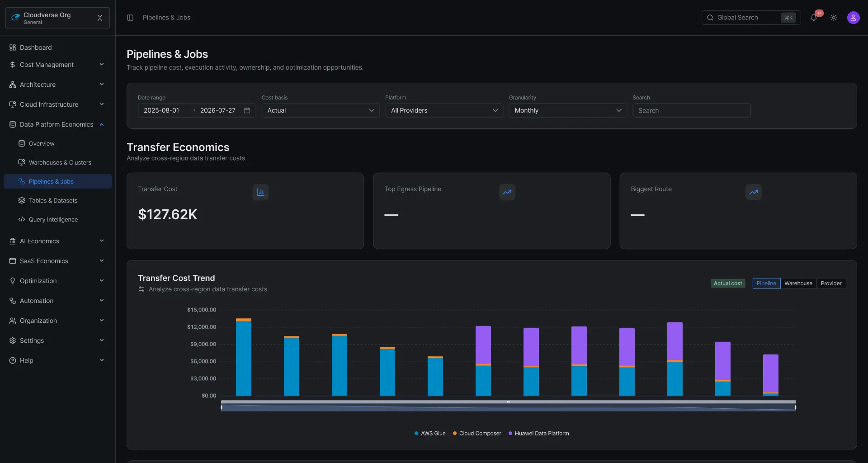
Task: Click the Architecture network icon
Action: tap(13, 85)
